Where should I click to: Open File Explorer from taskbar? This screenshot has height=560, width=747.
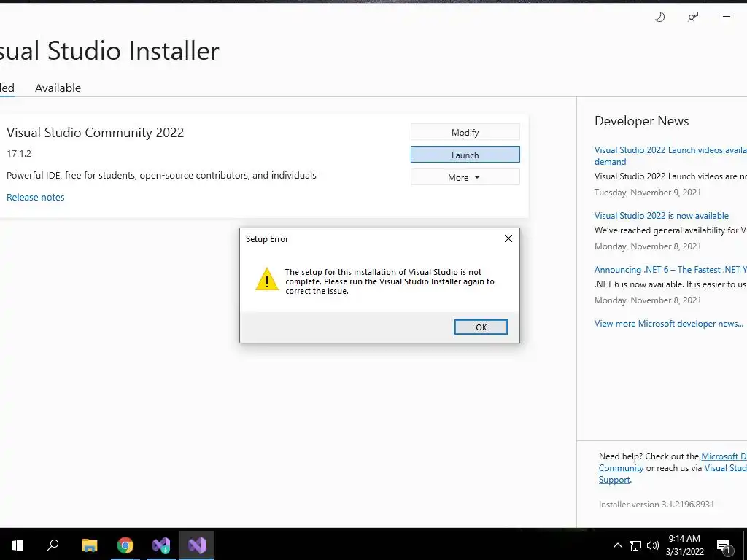coord(89,545)
